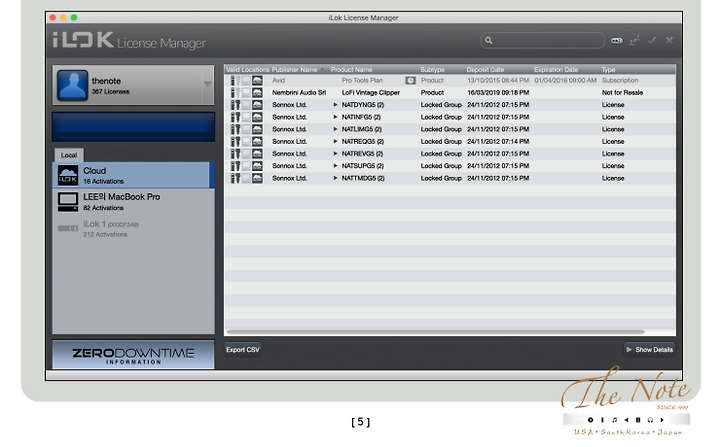Click the thenote user avatar

pyautogui.click(x=72, y=85)
